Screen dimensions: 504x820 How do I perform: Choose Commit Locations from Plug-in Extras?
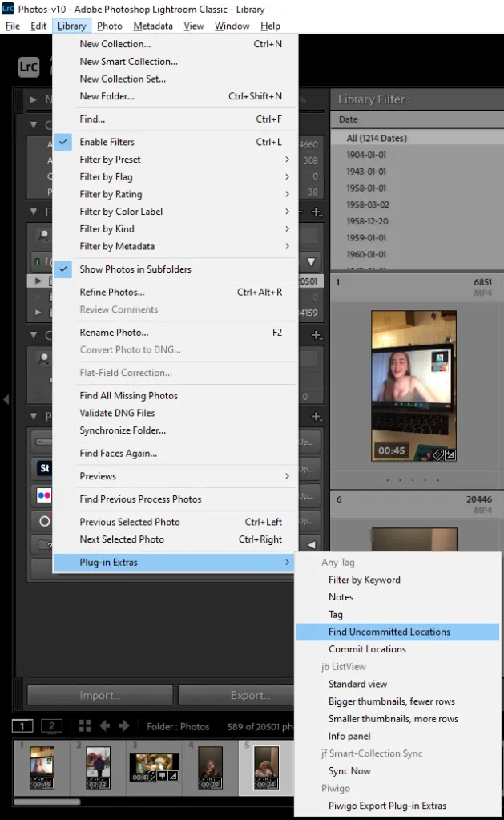367,649
